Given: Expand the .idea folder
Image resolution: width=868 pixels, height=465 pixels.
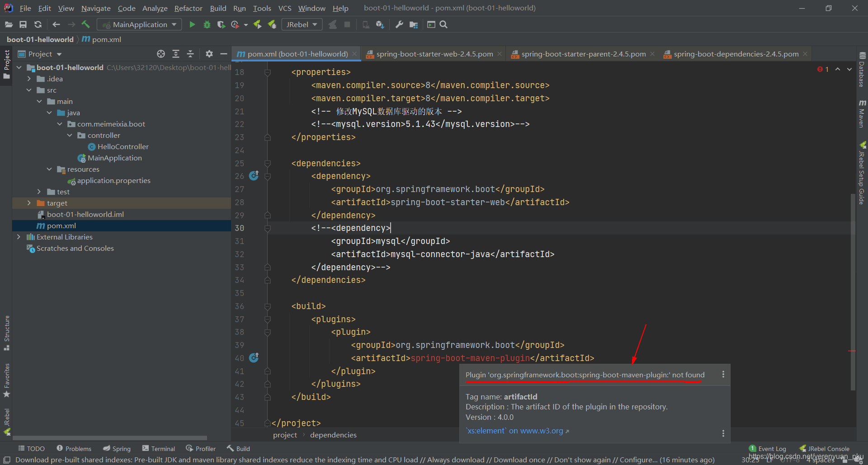Looking at the screenshot, I should (x=29, y=79).
